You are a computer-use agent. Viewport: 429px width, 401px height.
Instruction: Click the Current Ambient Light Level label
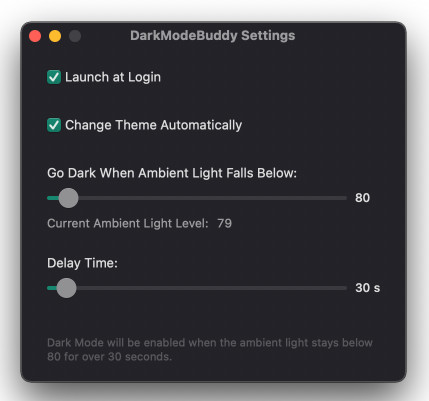(128, 223)
